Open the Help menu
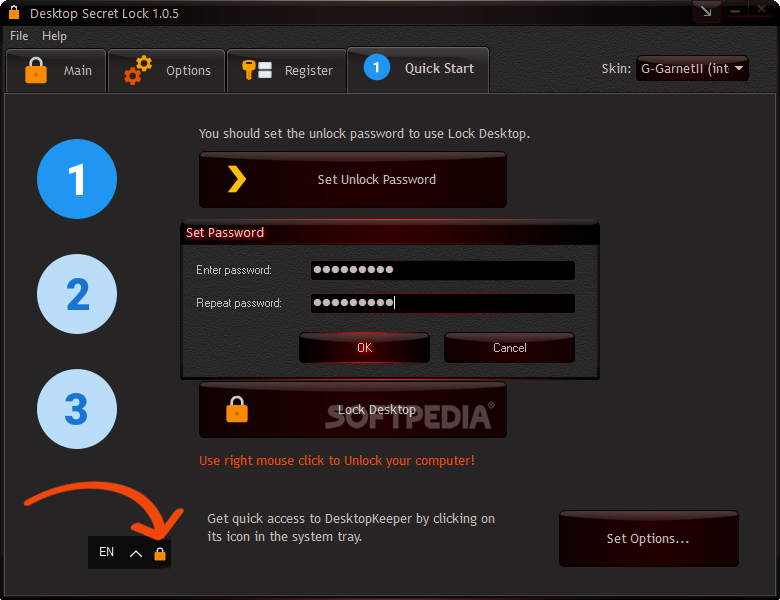Screen dimensions: 780x600 pos(54,36)
